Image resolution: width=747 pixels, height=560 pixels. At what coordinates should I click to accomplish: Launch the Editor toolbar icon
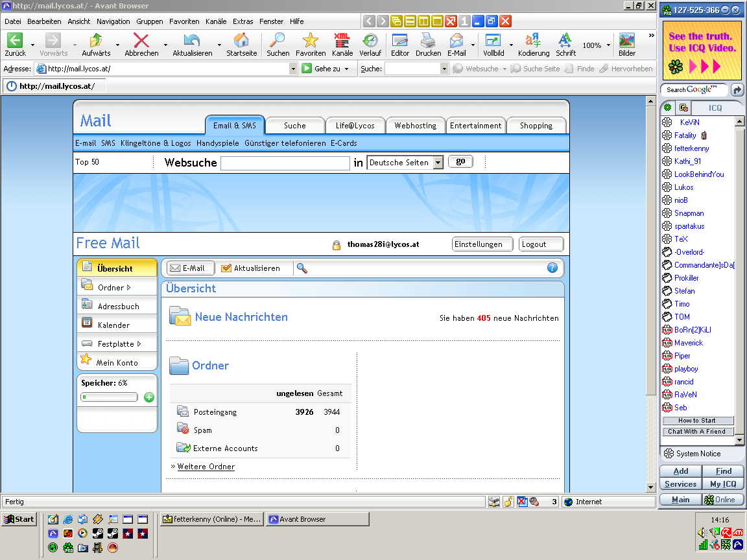[x=399, y=40]
